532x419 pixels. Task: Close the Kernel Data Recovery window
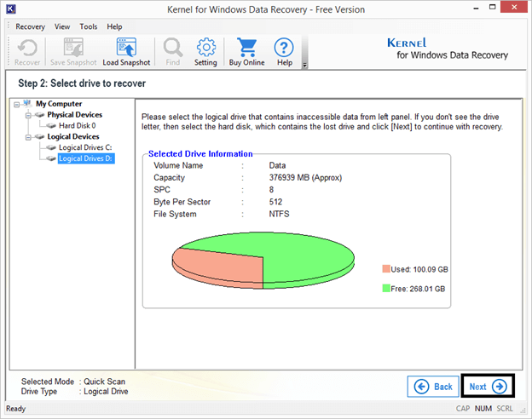tap(514, 7)
